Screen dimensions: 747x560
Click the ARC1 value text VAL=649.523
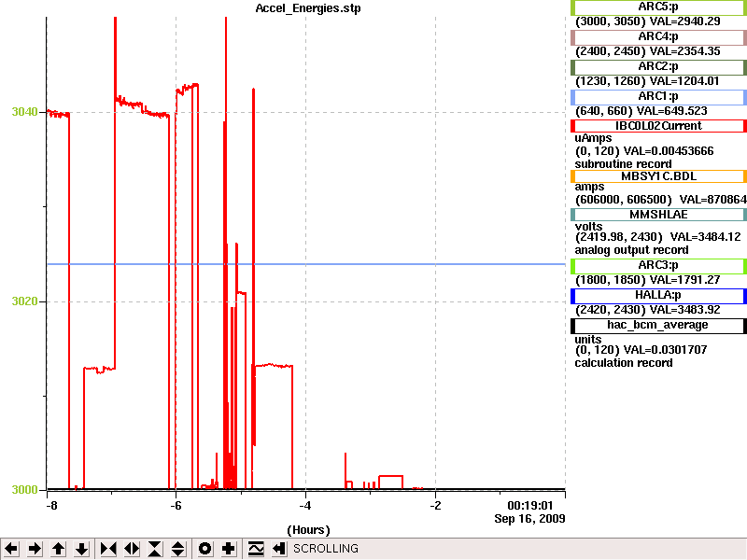pyautogui.click(x=672, y=111)
